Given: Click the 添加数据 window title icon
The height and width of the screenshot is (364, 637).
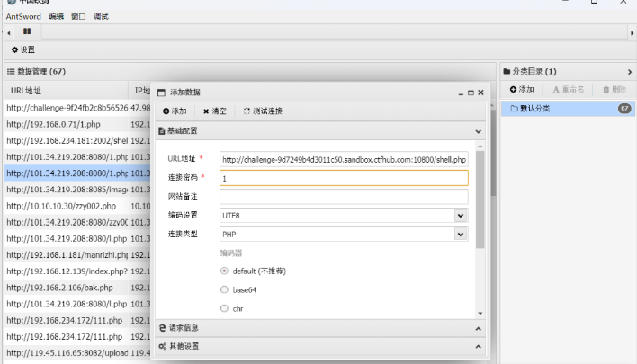Looking at the screenshot, I should coord(161,93).
